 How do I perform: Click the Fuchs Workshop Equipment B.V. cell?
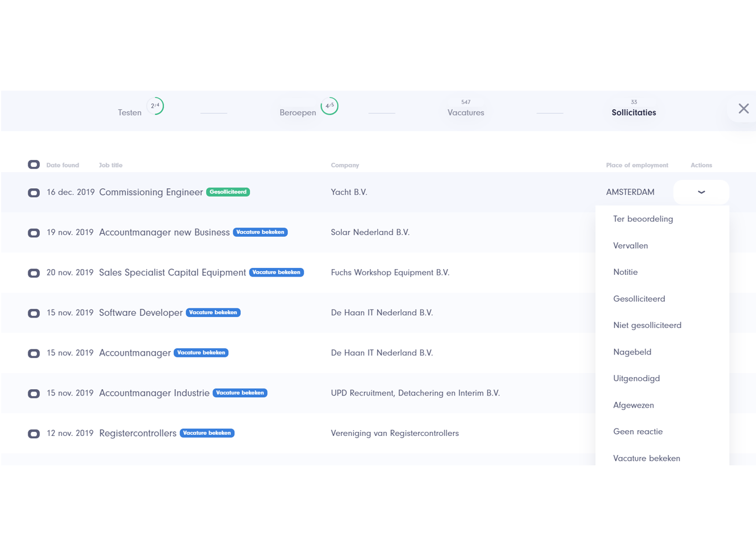tap(390, 273)
